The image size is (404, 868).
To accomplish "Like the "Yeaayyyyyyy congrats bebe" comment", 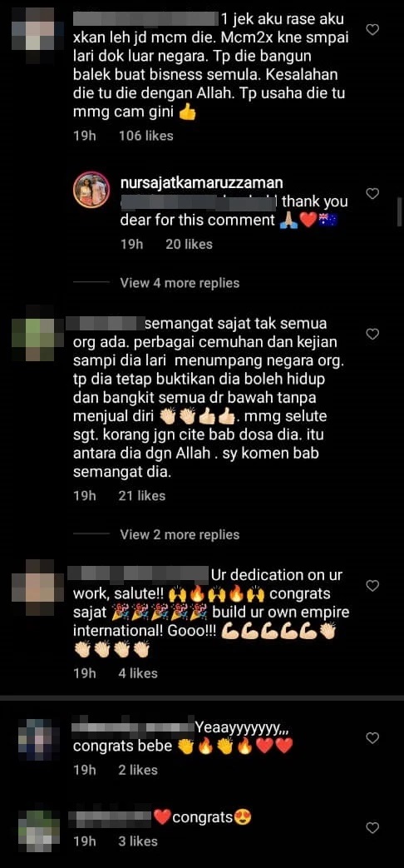I will (x=372, y=738).
